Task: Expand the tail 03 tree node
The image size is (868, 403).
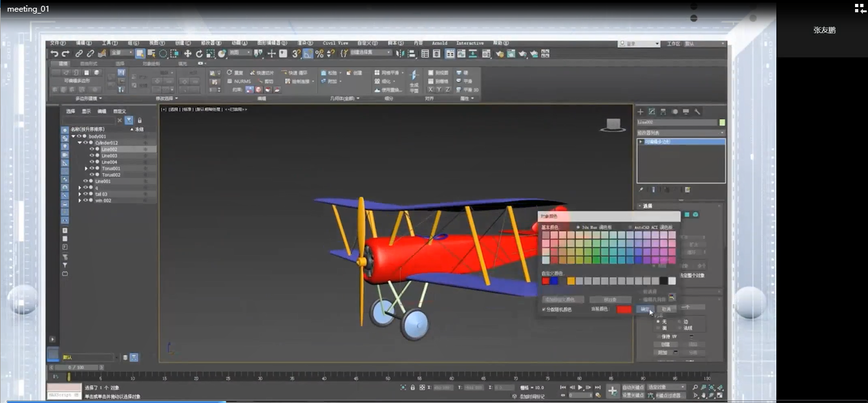Action: [x=79, y=194]
